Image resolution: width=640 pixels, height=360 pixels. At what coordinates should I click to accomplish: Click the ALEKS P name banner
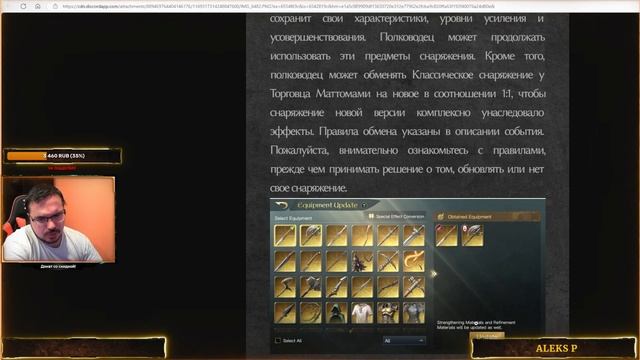[554, 348]
